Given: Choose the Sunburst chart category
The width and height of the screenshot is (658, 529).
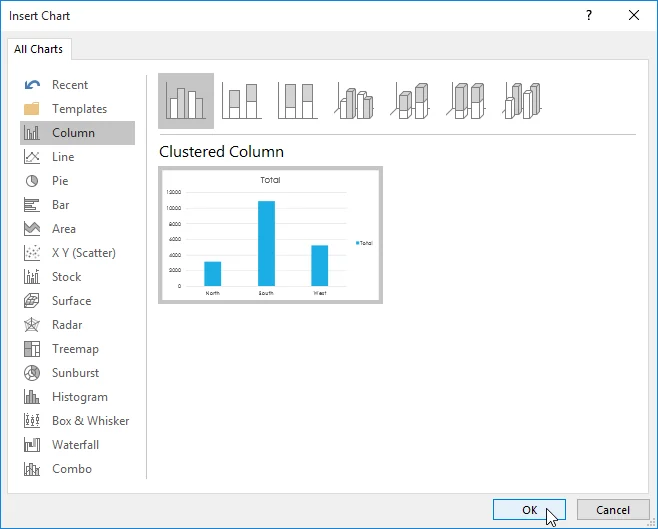Looking at the screenshot, I should 78,373.
